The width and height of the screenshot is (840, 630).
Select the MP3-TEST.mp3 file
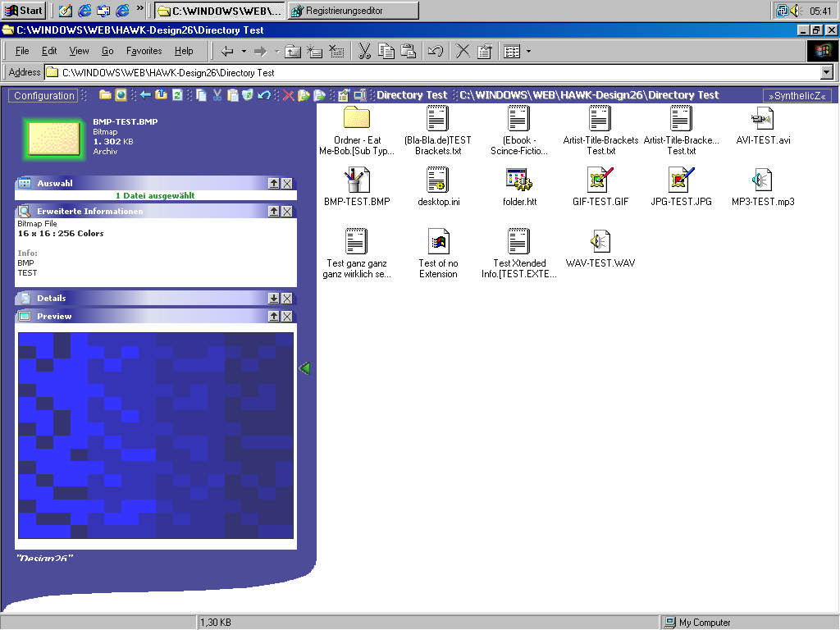[x=763, y=188]
